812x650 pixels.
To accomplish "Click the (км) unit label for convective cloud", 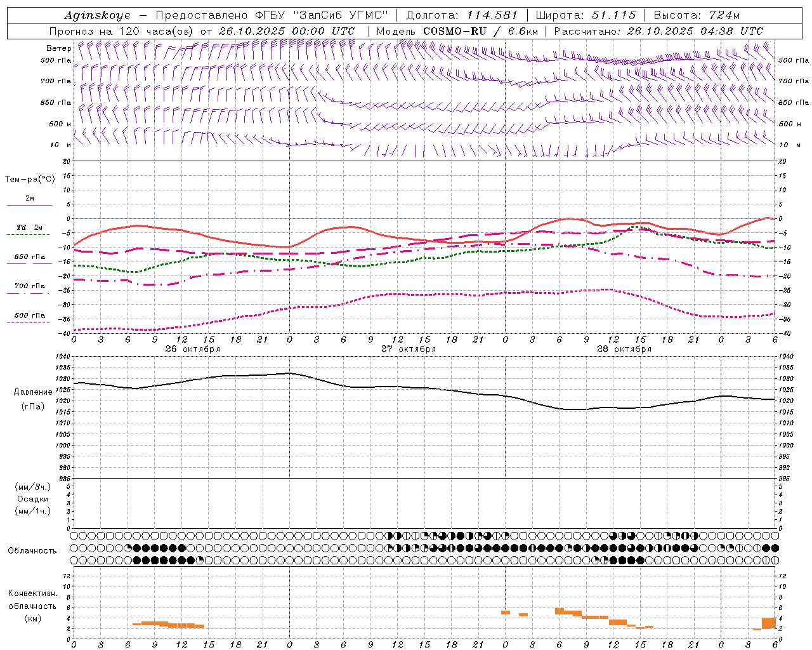I will tap(33, 618).
